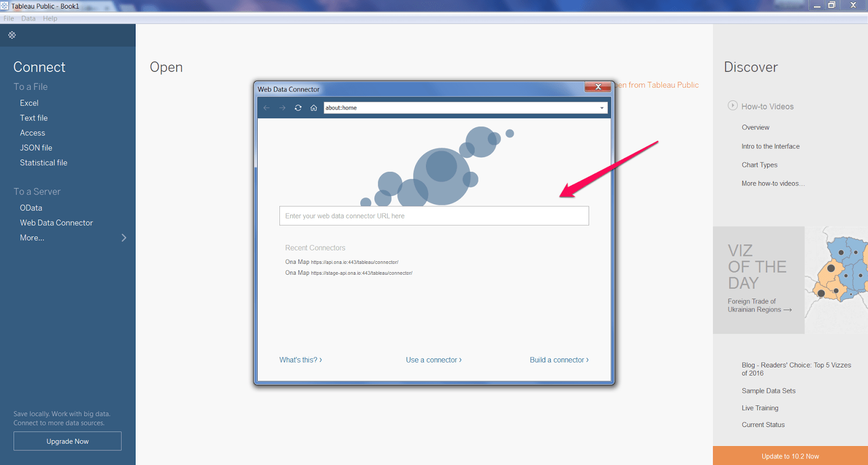Open the Use a connector link
The width and height of the screenshot is (868, 465).
click(433, 360)
